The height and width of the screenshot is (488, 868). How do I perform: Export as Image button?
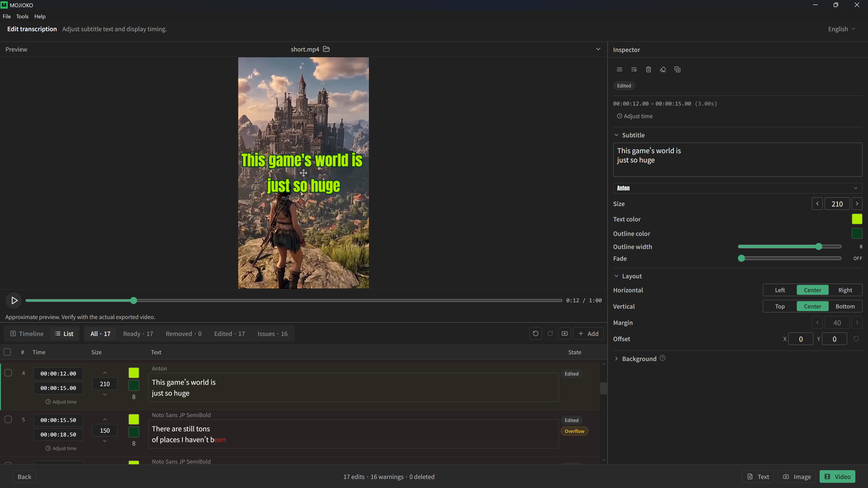pos(797,476)
